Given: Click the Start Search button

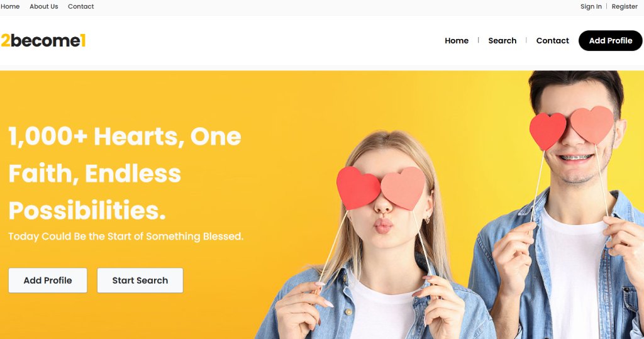Looking at the screenshot, I should click(x=140, y=281).
